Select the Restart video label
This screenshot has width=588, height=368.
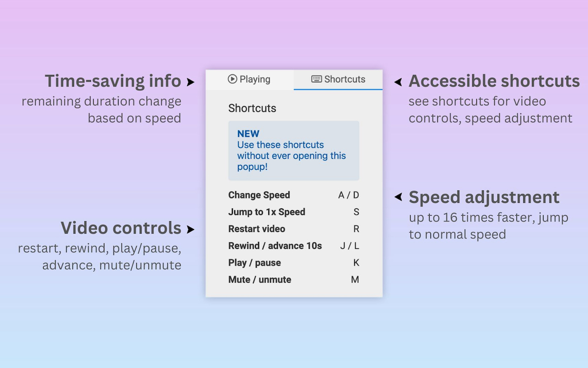(x=257, y=229)
